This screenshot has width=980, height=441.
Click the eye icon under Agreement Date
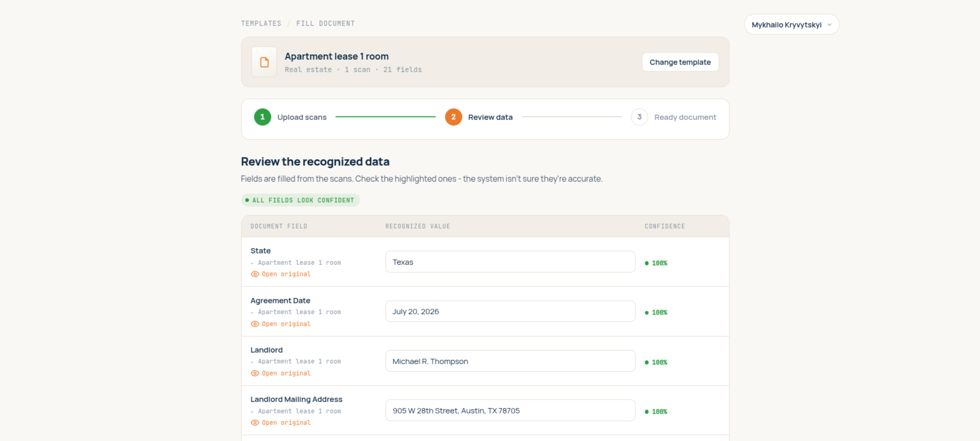coord(255,324)
